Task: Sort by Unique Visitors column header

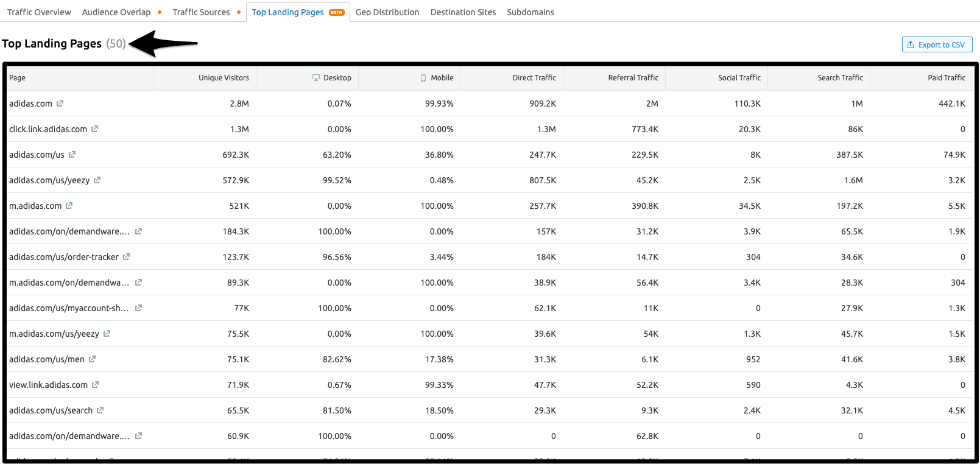Action: (x=224, y=78)
